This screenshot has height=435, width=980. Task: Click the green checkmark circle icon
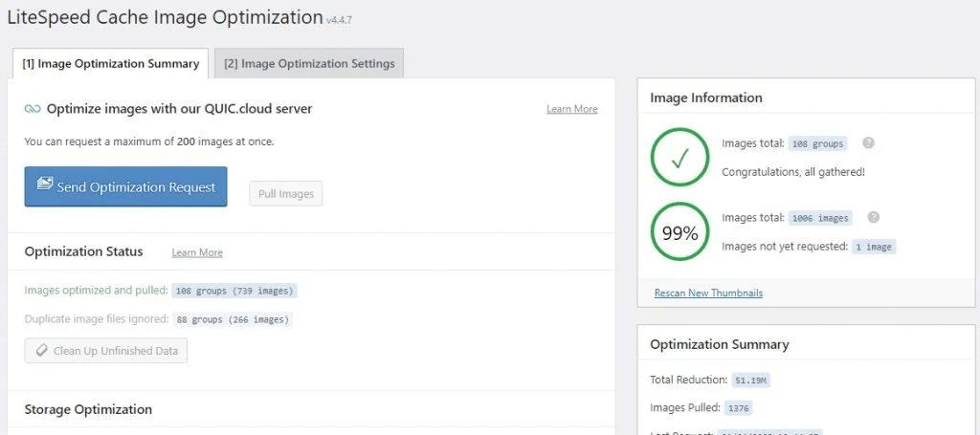(680, 158)
